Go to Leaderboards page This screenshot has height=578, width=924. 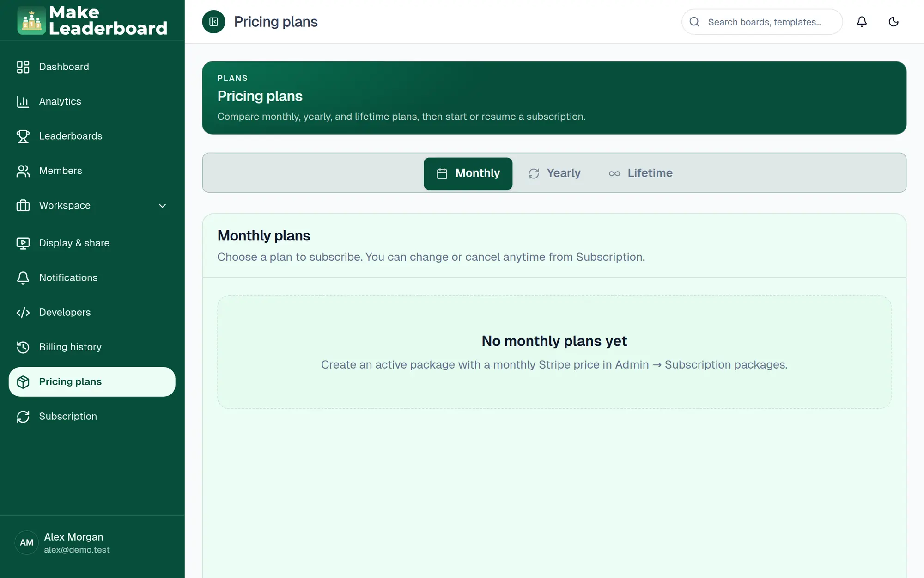92,136
